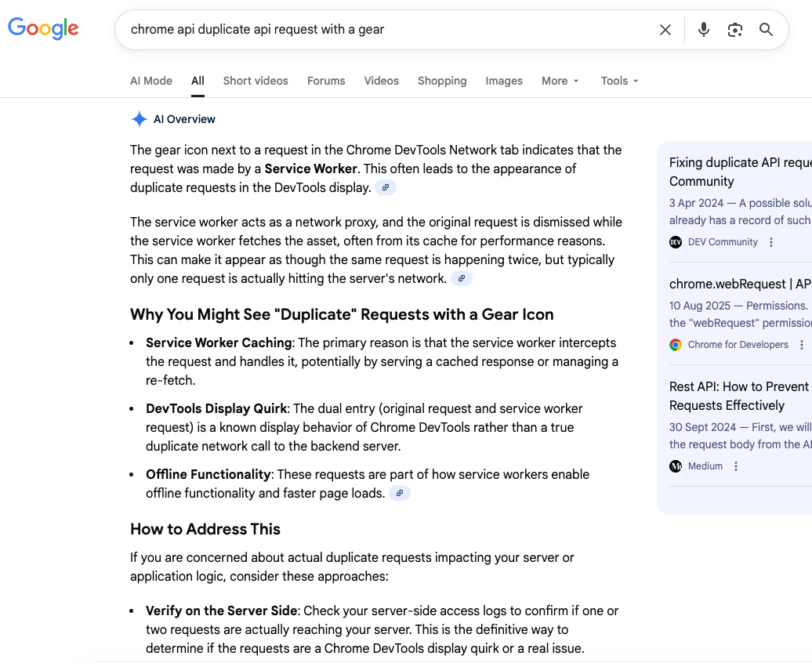
Task: Expand the Tools dropdown
Action: [619, 81]
